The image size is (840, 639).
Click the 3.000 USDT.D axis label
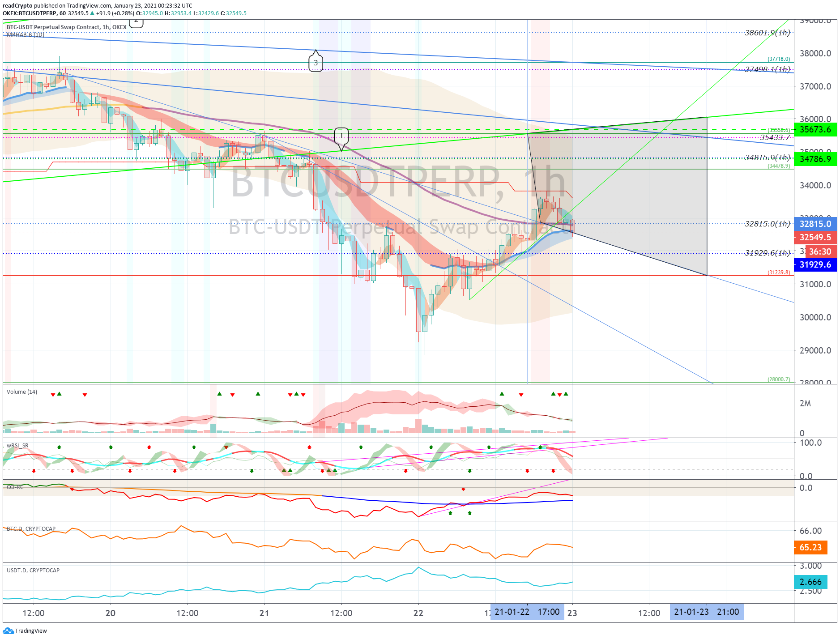tap(811, 566)
